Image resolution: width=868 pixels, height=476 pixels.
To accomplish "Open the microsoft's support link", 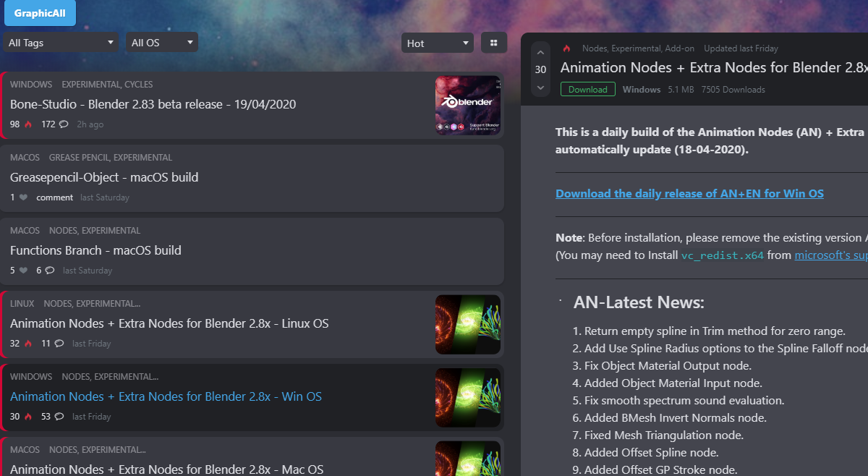I will (831, 255).
